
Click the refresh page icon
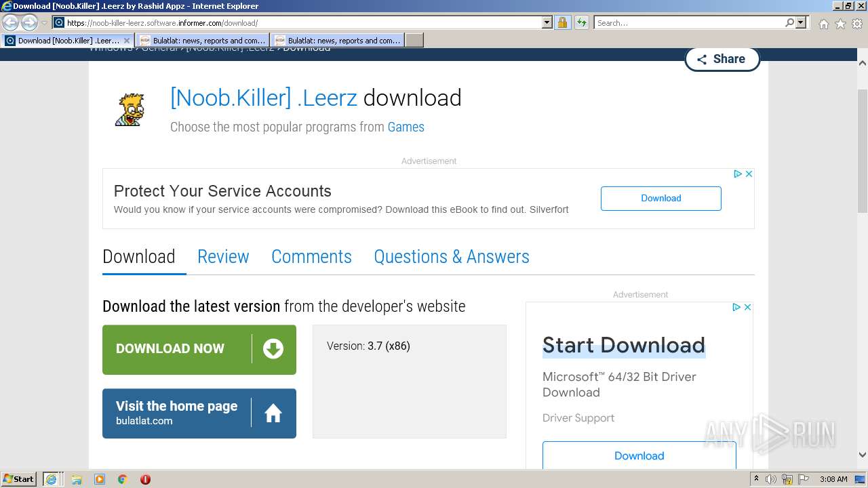coord(582,23)
